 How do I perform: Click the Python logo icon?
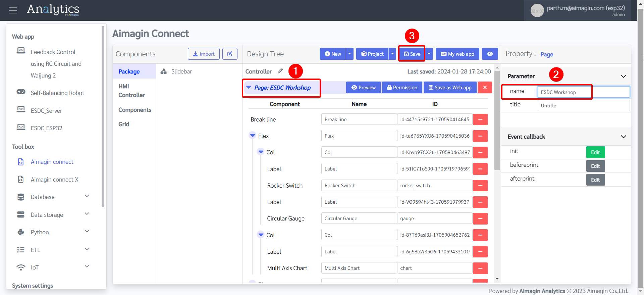[21, 232]
